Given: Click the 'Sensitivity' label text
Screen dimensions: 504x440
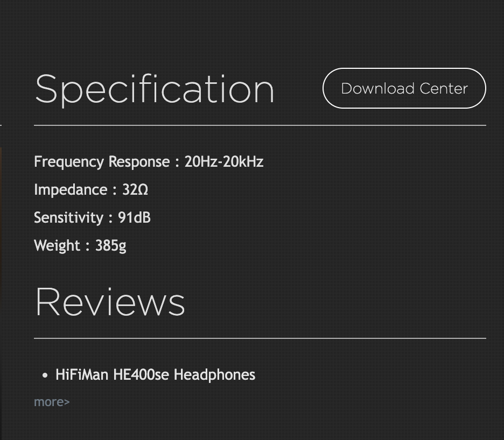Looking at the screenshot, I should [x=68, y=218].
